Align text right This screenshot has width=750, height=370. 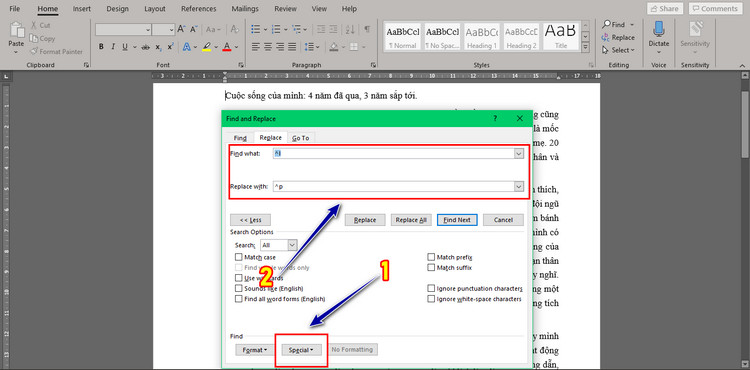click(280, 47)
